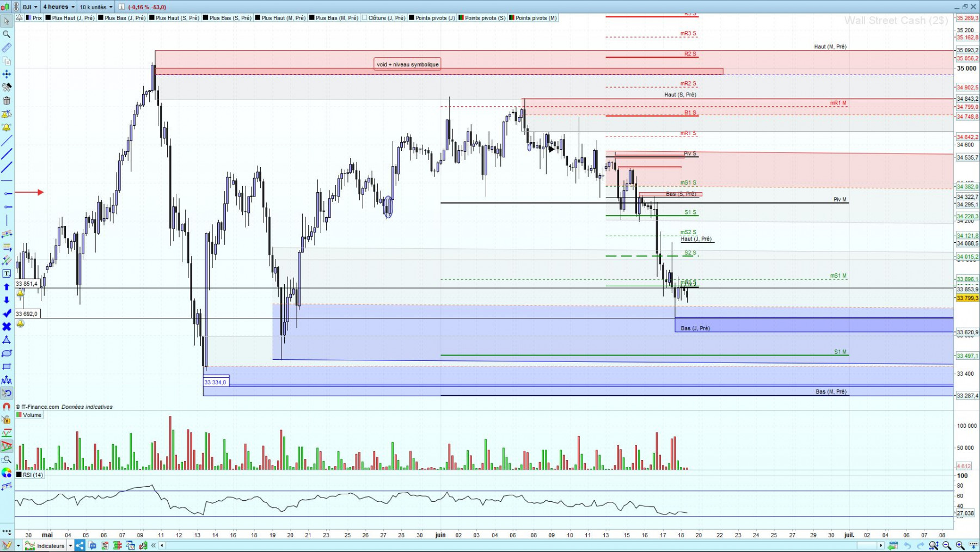
Task: Select the move crosshair tool
Action: click(x=7, y=74)
